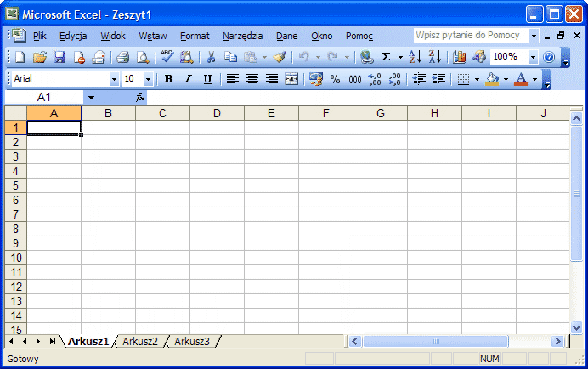588x369 pixels.
Task: Apply percent style format
Action: (335, 79)
